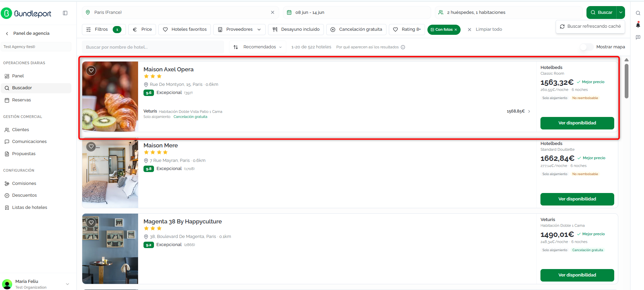Clear the Paris (France) destination
644x290 pixels.
272,13
